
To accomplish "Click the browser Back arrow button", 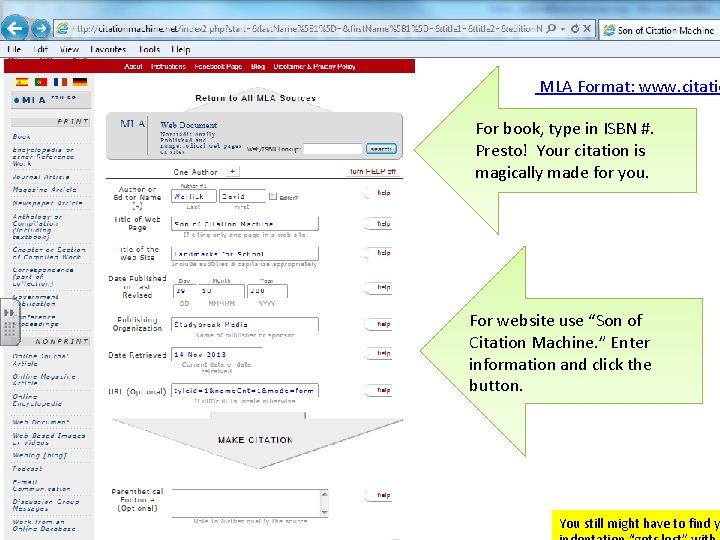I will click(15, 28).
